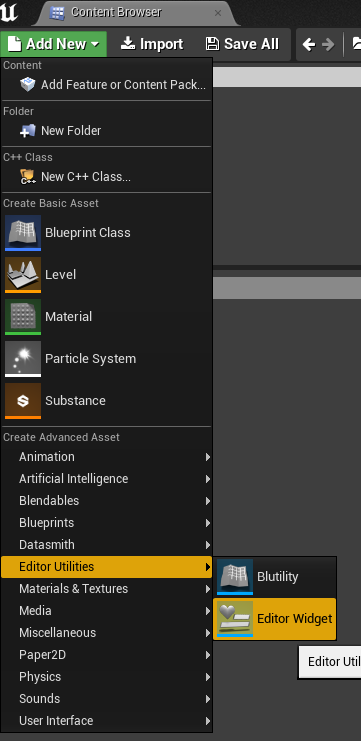
Task: Open the Physics menu entry
Action: pos(107,677)
